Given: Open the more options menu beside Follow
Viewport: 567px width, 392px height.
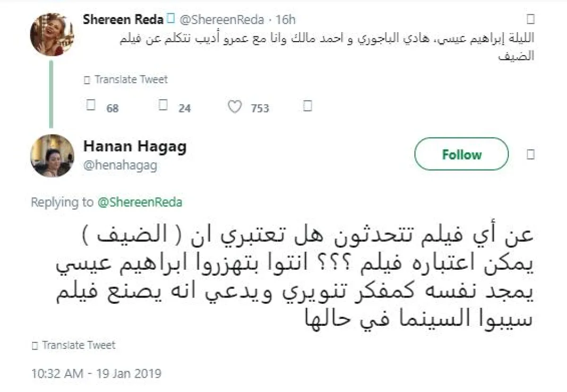Looking at the screenshot, I should (531, 154).
